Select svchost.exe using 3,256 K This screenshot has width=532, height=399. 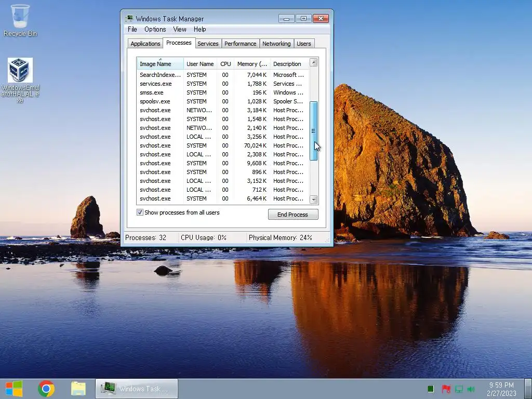click(223, 137)
